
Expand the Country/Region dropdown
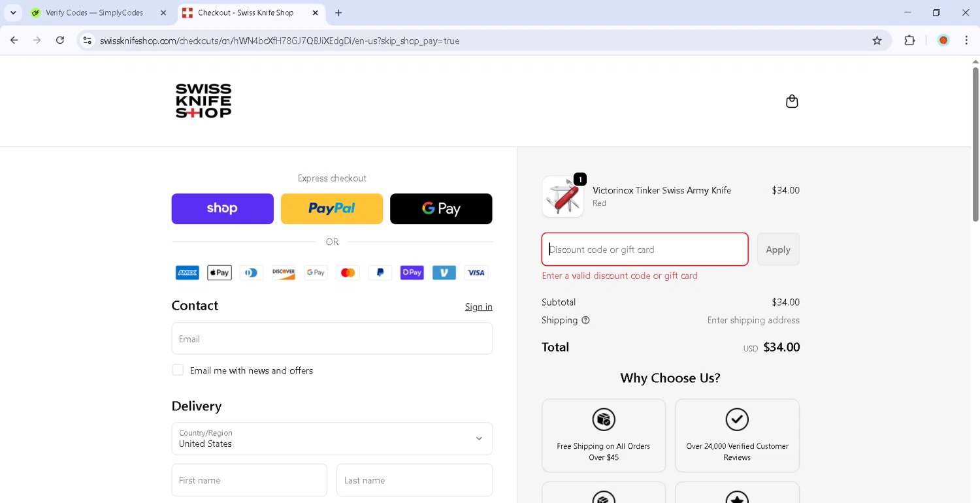332,438
